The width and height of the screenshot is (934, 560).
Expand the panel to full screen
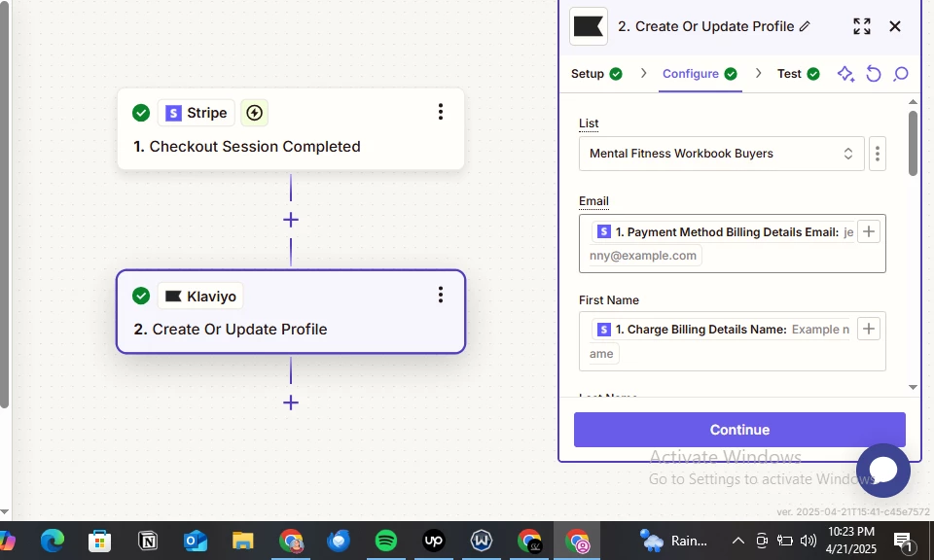click(x=862, y=26)
